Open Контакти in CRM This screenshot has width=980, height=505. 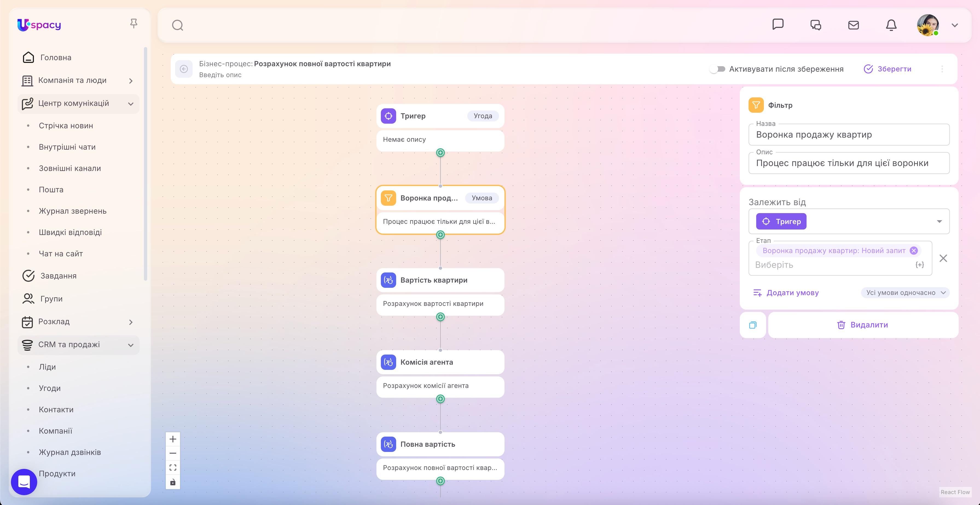tap(56, 409)
